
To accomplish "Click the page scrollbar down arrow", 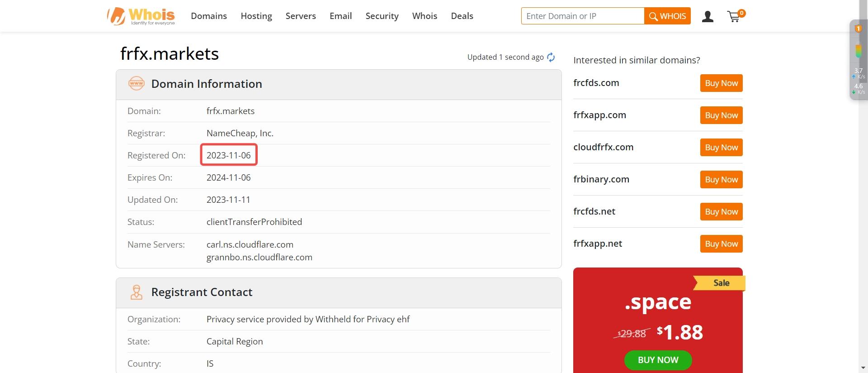I will (863, 368).
